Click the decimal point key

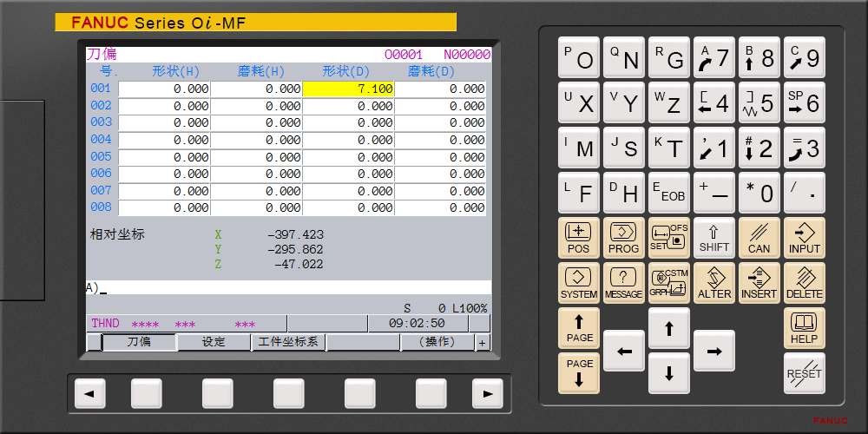pos(805,193)
